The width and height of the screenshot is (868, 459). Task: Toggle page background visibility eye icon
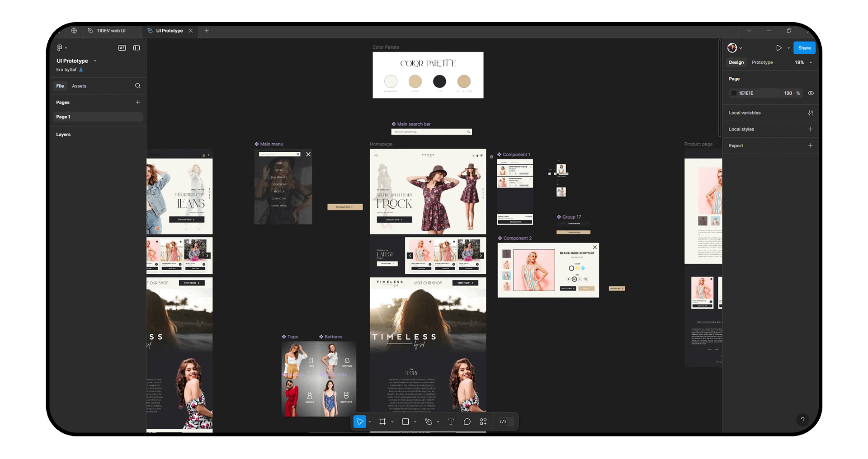[811, 93]
